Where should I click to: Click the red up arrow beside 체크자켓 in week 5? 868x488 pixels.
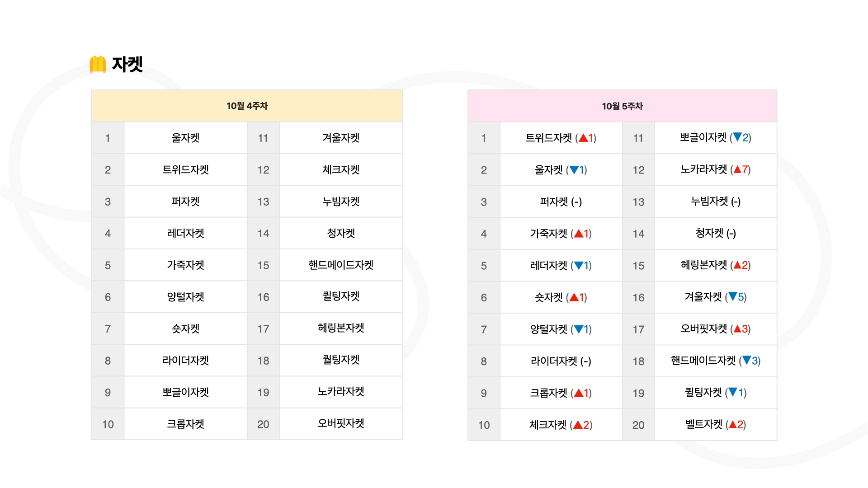coord(578,425)
